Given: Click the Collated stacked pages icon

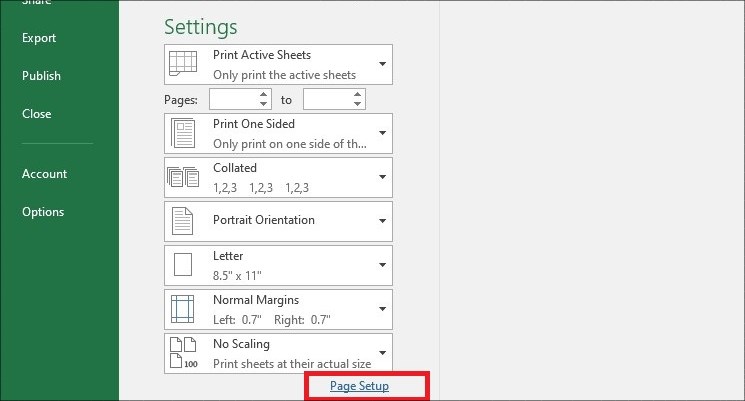Looking at the screenshot, I should click(184, 177).
